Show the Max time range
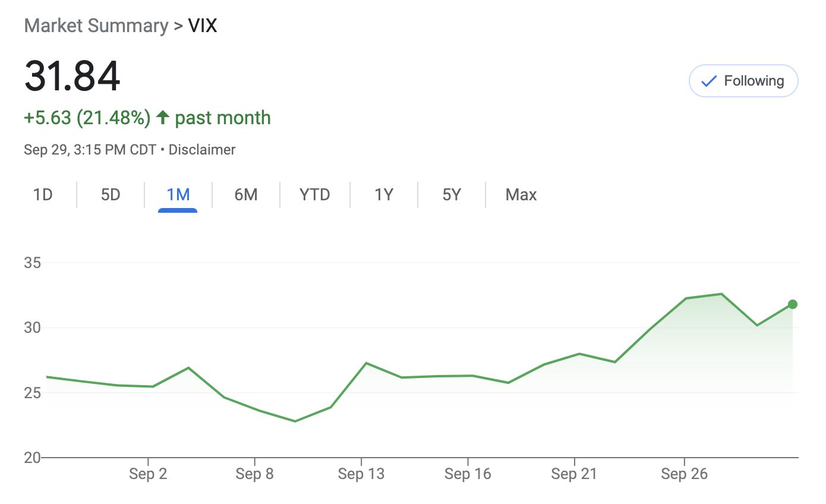Viewport: 826px width, 504px height. [x=521, y=195]
